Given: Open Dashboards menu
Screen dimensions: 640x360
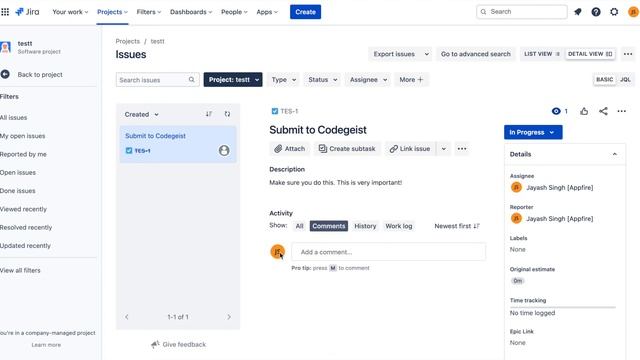Looking at the screenshot, I should click(191, 12).
